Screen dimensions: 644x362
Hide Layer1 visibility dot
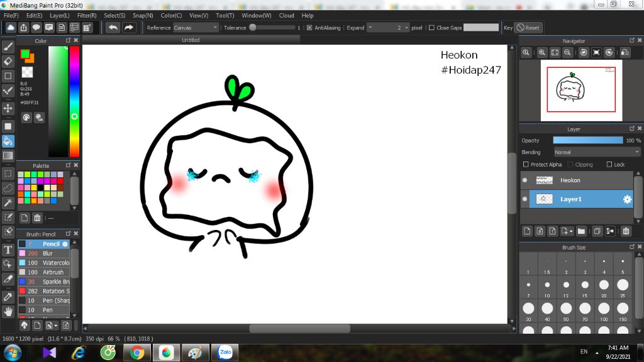pos(525,199)
